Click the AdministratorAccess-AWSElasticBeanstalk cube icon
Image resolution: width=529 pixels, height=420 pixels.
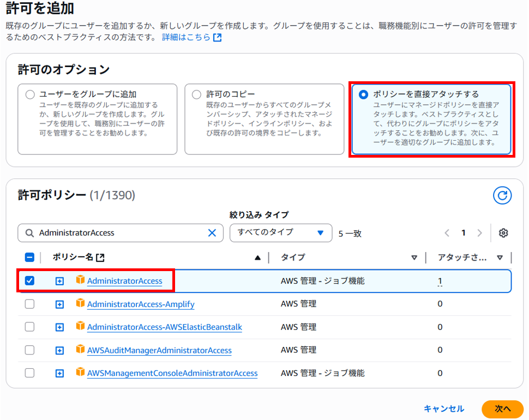pos(80,326)
